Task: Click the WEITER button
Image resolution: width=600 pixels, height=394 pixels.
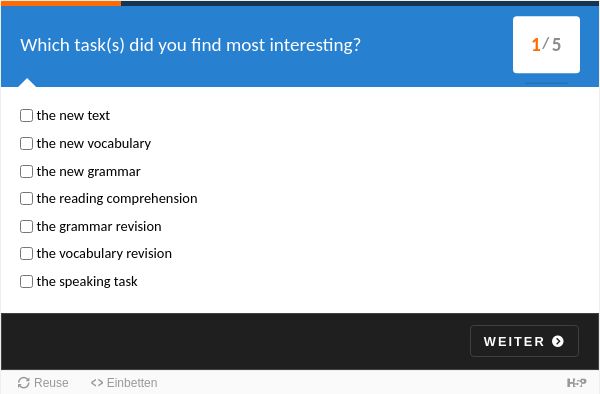Action: click(524, 341)
